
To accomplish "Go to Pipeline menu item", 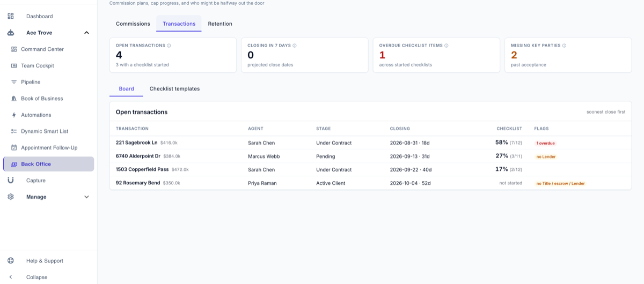I will [x=31, y=82].
